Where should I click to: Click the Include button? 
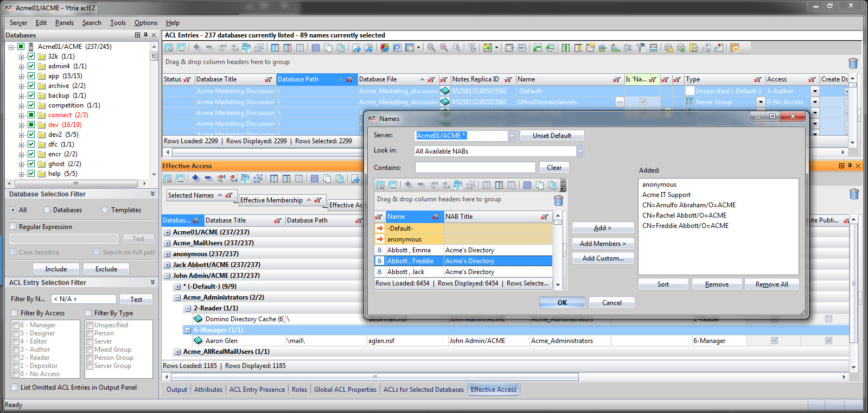[56, 269]
